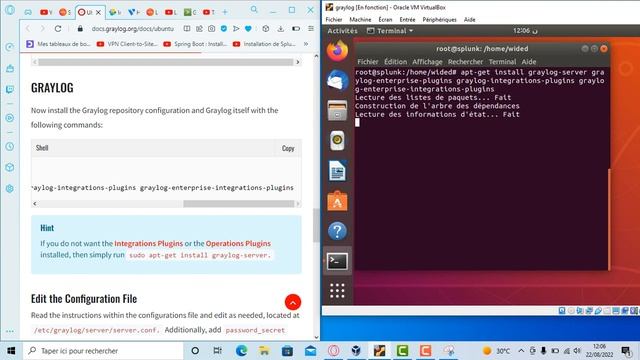This screenshot has width=640, height=360.
Task: Follow the Operations Plugins link
Action: (x=238, y=243)
